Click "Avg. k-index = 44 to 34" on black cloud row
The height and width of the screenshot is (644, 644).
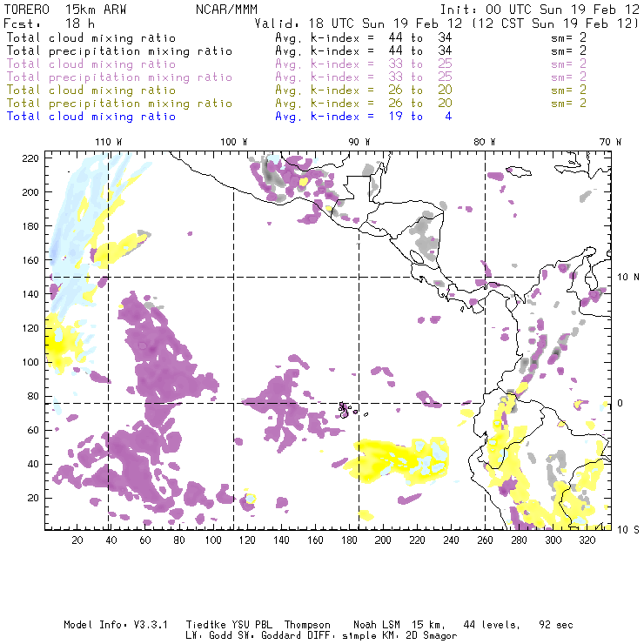(x=364, y=37)
